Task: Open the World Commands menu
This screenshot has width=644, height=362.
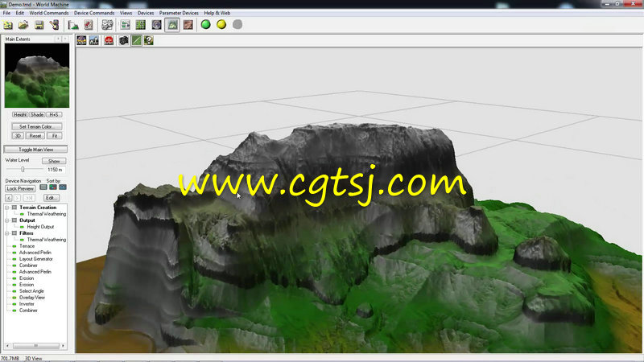Action: point(49,13)
